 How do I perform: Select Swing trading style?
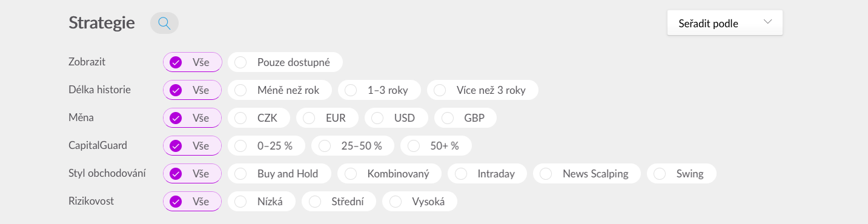[x=681, y=174]
